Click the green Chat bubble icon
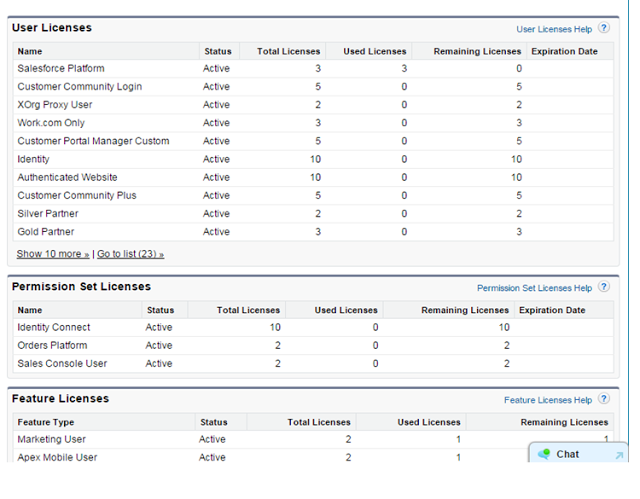 [544, 454]
